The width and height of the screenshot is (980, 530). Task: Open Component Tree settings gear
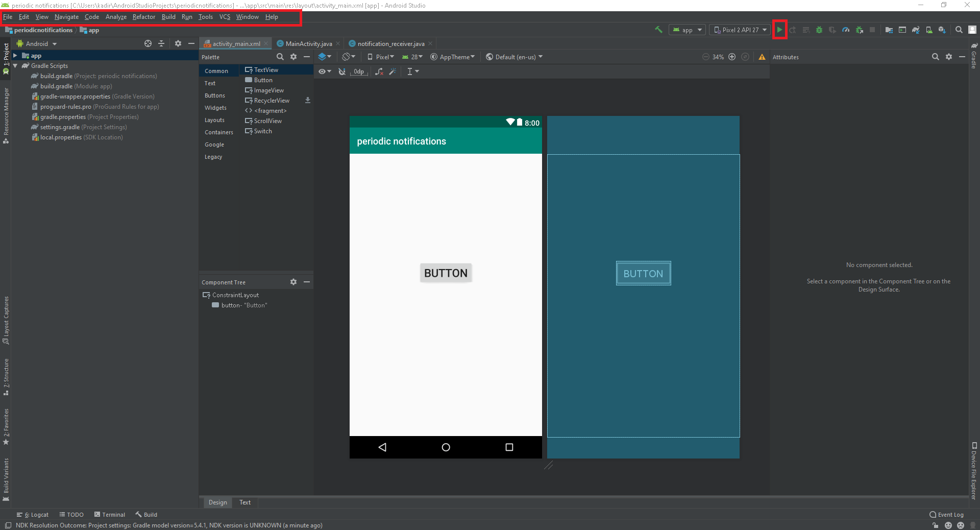click(x=293, y=282)
